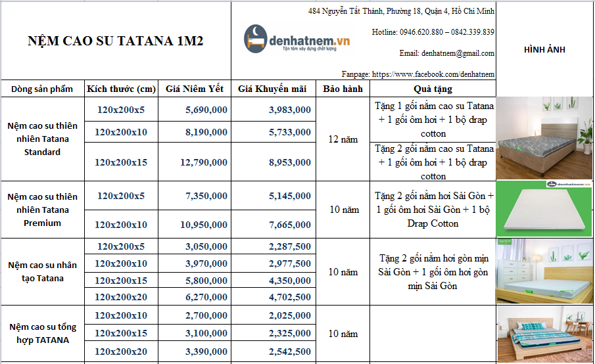Viewport: 595px width, 364px height.
Task: Select the Hotline 0946.620.880 text
Action: coord(433,32)
